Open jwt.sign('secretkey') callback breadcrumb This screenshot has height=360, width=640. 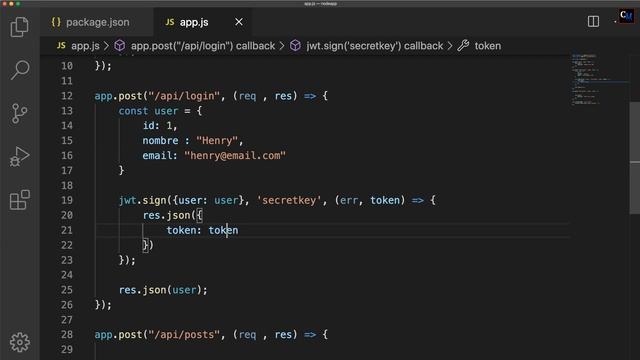pyautogui.click(x=374, y=46)
